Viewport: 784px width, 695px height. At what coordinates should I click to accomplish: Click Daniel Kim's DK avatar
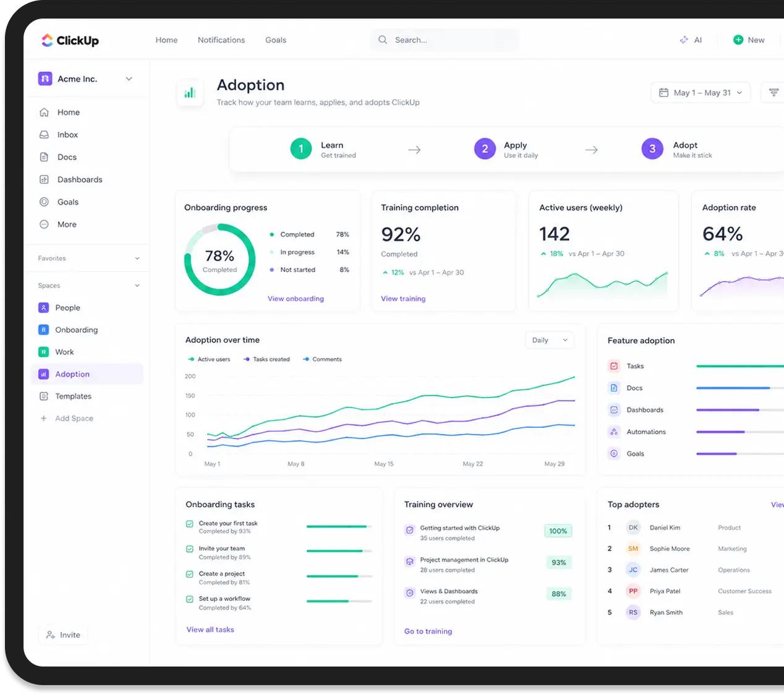click(x=633, y=527)
